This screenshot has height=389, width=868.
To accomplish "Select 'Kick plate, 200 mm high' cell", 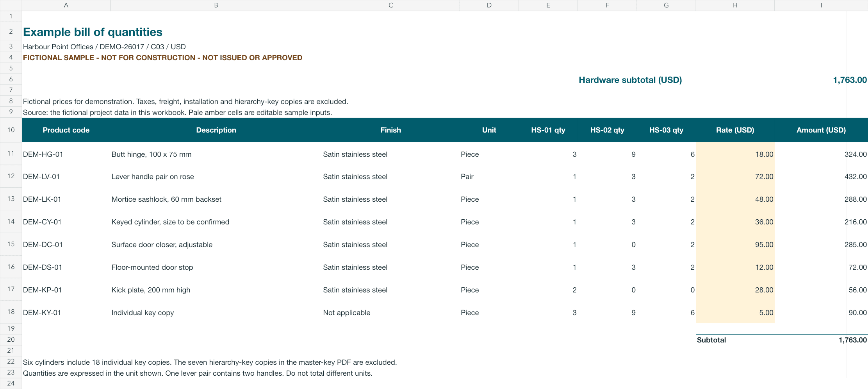I will (216, 290).
